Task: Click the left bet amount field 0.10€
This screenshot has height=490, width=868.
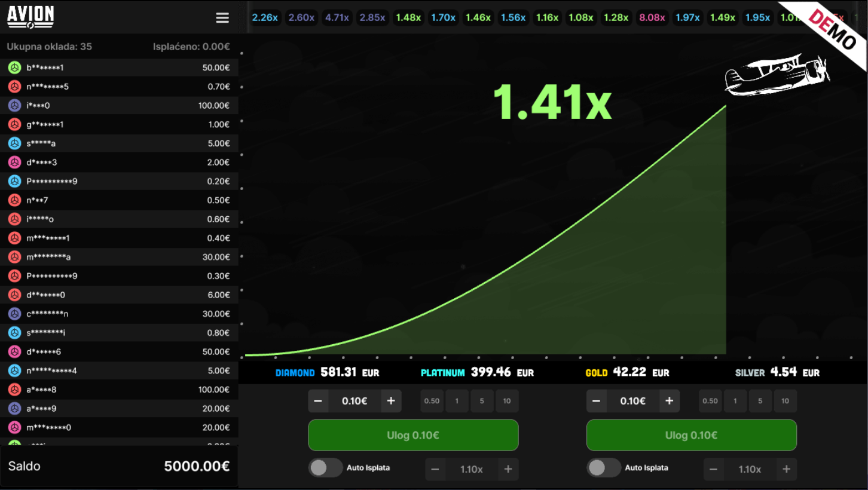Action: click(x=354, y=401)
